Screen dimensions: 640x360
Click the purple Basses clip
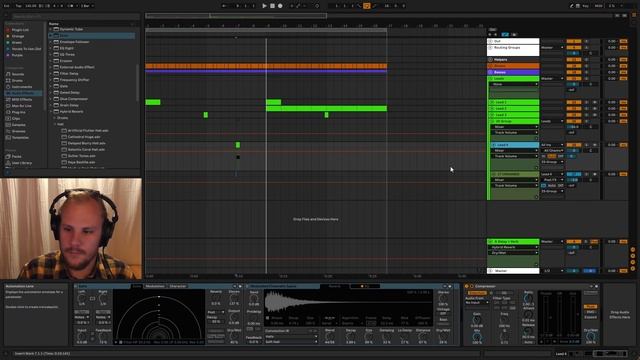(266, 71)
